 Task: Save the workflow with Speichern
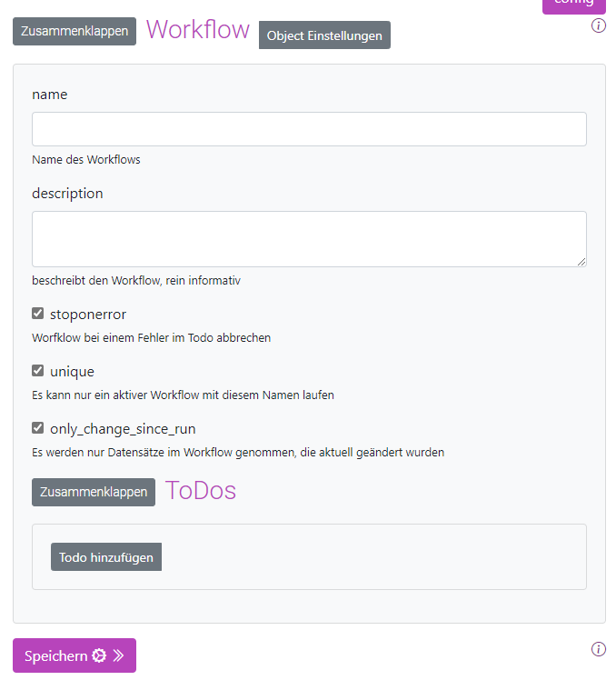(x=75, y=655)
